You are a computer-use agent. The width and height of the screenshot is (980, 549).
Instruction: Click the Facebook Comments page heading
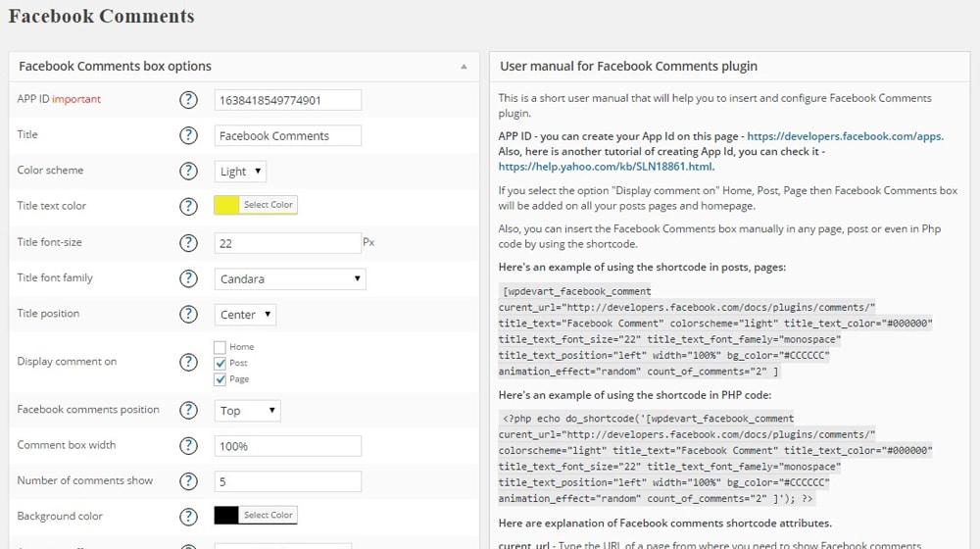click(101, 16)
